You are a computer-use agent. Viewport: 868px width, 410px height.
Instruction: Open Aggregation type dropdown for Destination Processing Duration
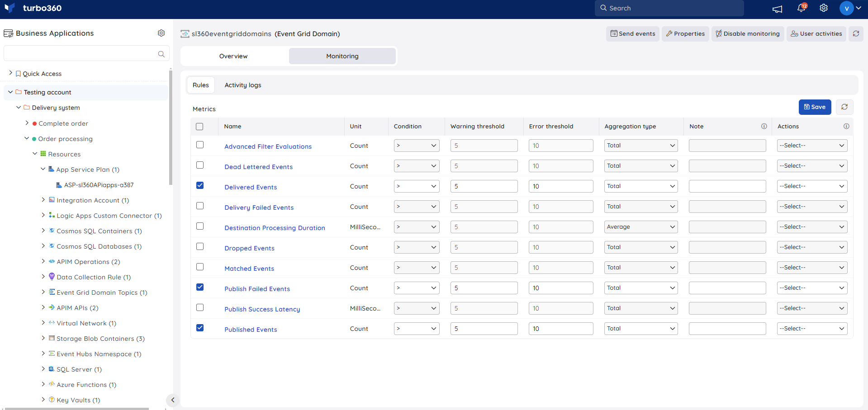(641, 227)
